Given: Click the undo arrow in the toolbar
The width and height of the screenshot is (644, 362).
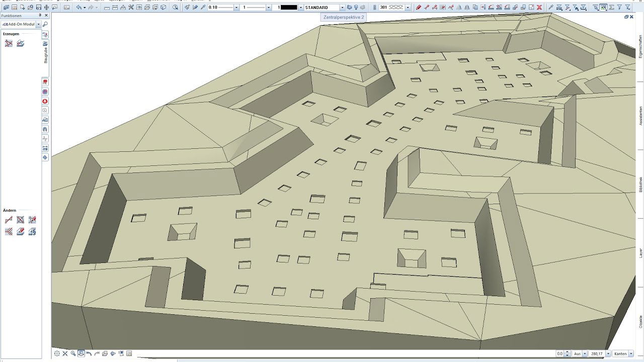Looking at the screenshot, I should click(79, 8).
